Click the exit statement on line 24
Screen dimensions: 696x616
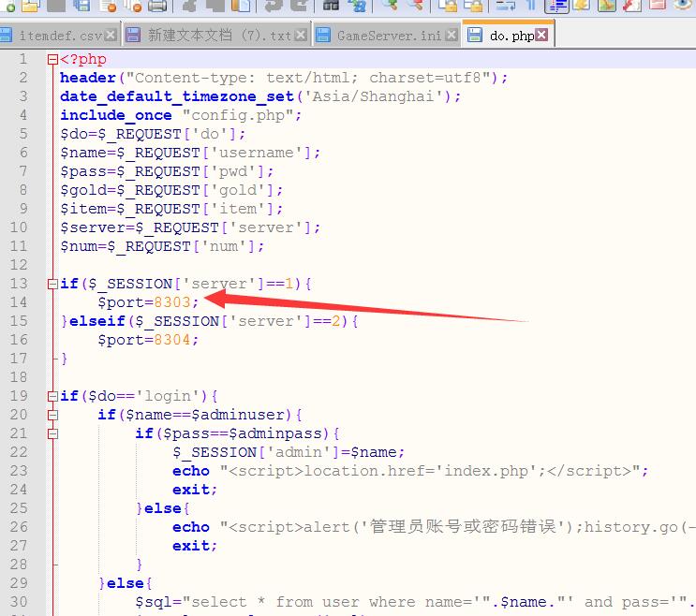[x=195, y=490]
